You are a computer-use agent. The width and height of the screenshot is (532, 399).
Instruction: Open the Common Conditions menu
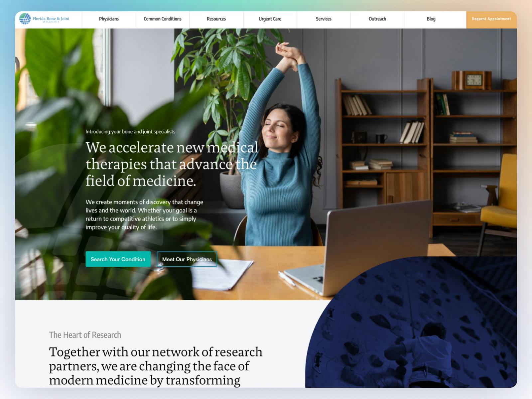tap(163, 19)
